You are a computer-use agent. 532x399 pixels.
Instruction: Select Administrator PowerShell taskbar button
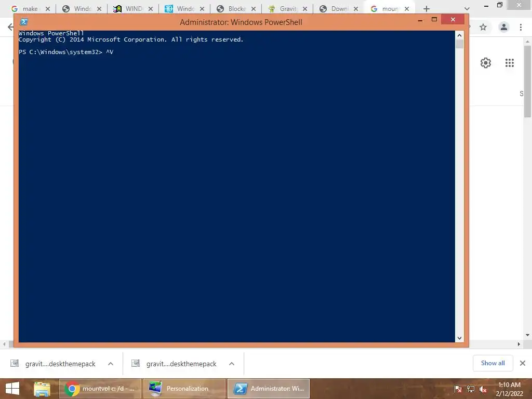tap(269, 389)
